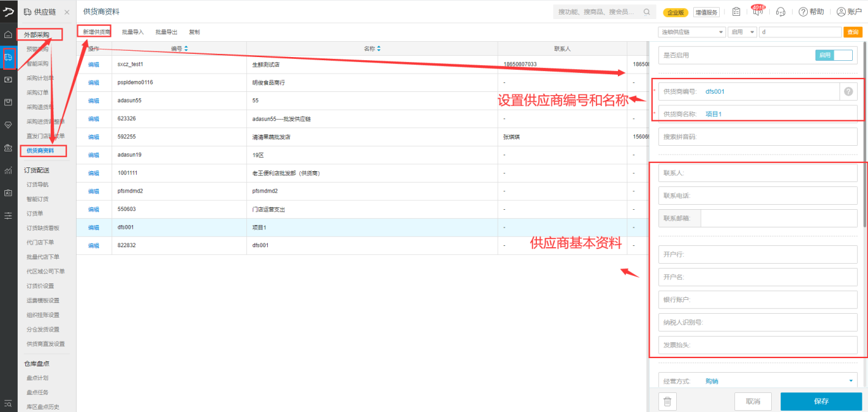Click the 增值服务 button

[707, 12]
